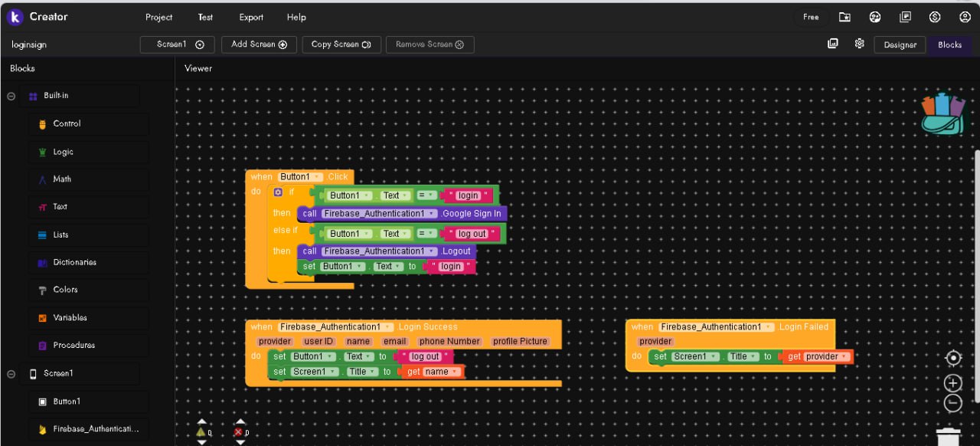Switch to the Designer tab
The width and height of the screenshot is (980, 446).
pos(900,44)
